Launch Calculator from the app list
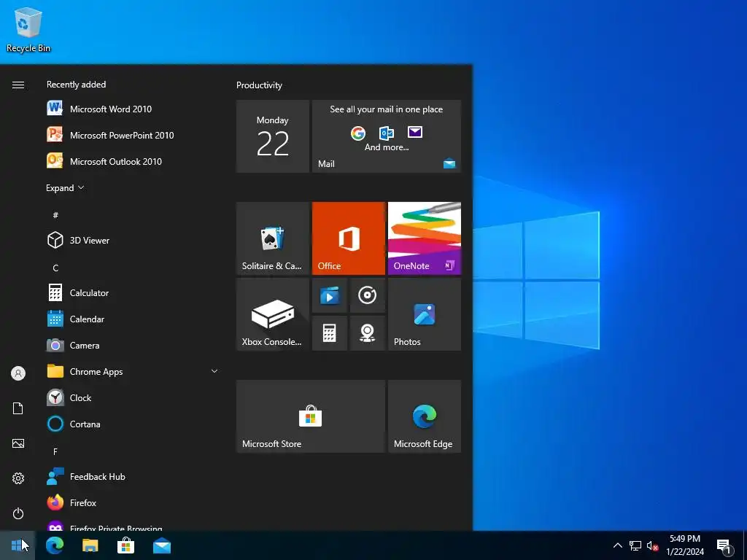747x560 pixels. pyautogui.click(x=133, y=293)
